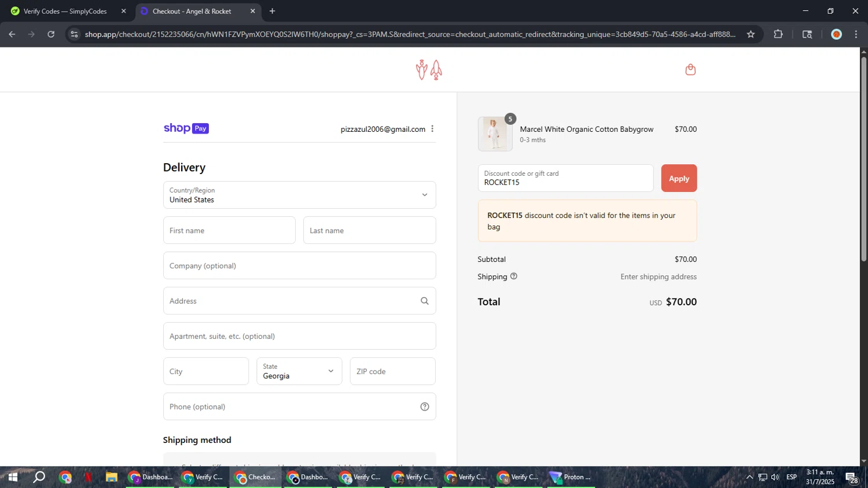Switch to Verify Codes — SimplyCodes tab
The width and height of the screenshot is (868, 488).
click(67, 11)
